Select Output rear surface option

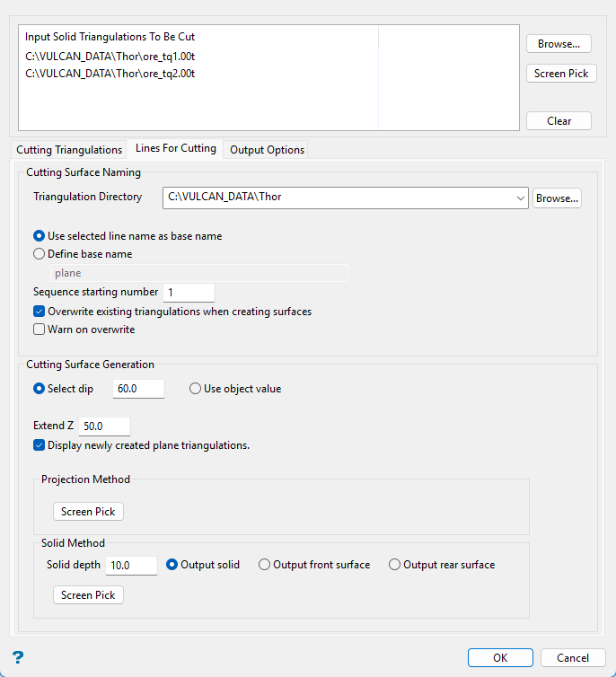coord(395,565)
